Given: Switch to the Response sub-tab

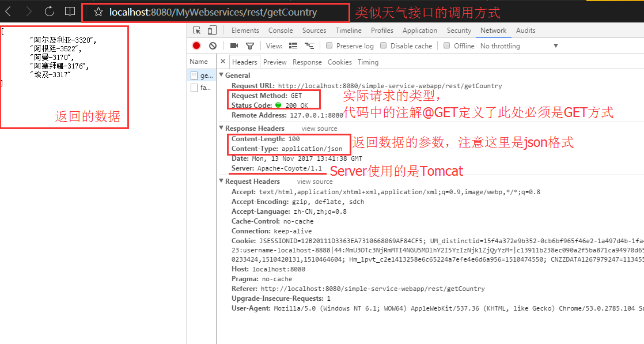Looking at the screenshot, I should point(307,62).
